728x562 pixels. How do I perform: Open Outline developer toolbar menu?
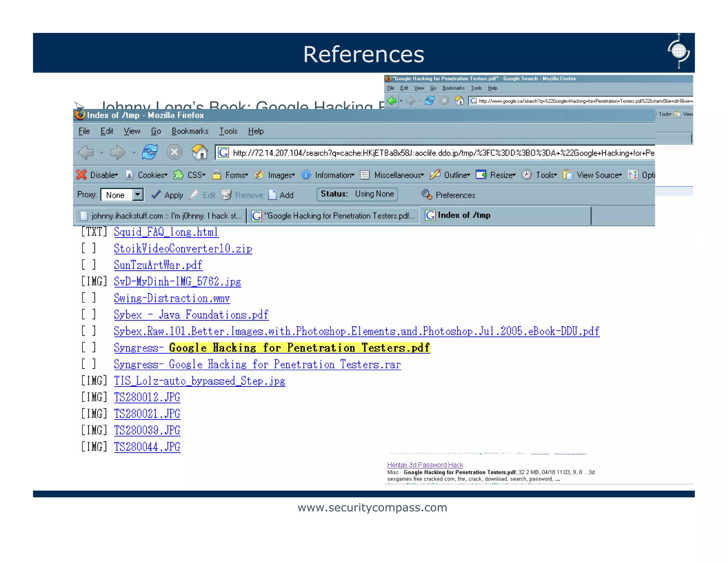tap(450, 175)
